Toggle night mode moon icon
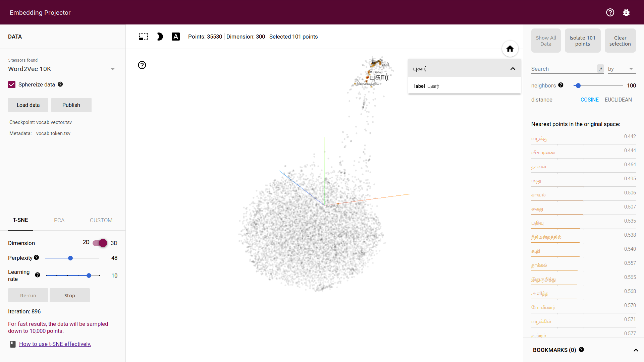Screen dimensions: 644x362 tap(160, 37)
